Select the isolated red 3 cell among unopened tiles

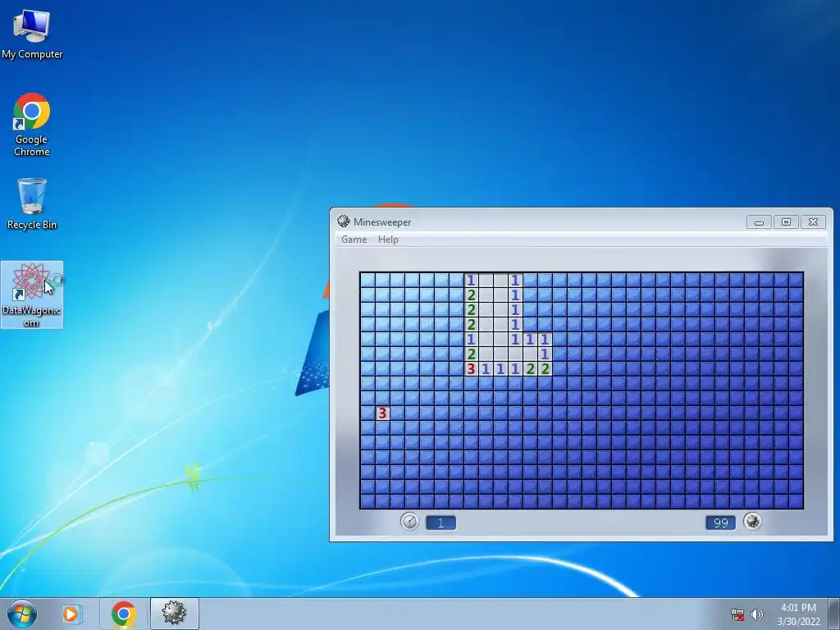pos(382,413)
